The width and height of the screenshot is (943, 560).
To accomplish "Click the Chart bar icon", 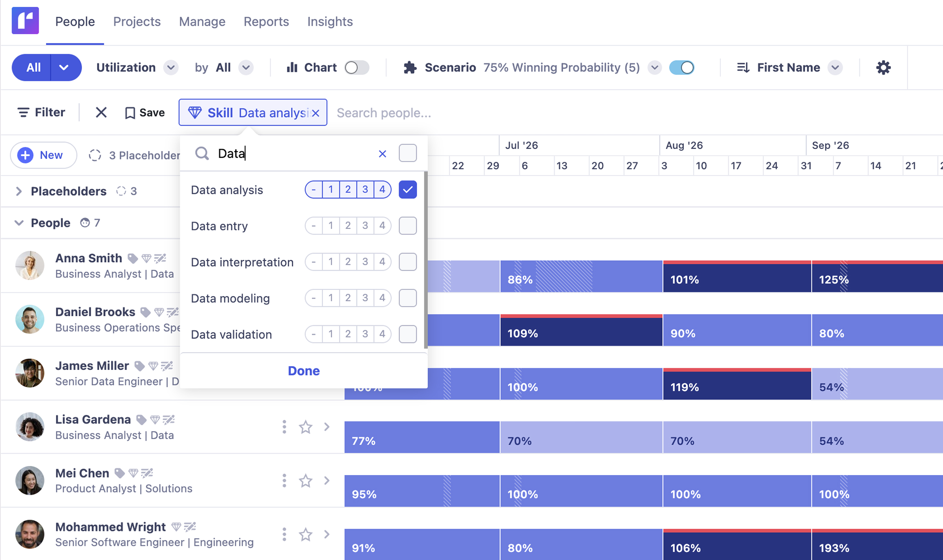I will coord(292,68).
